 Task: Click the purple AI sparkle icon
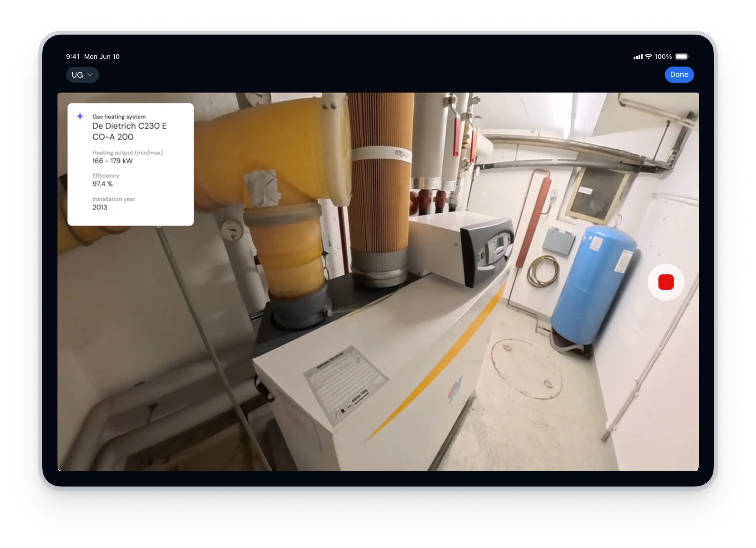click(80, 116)
